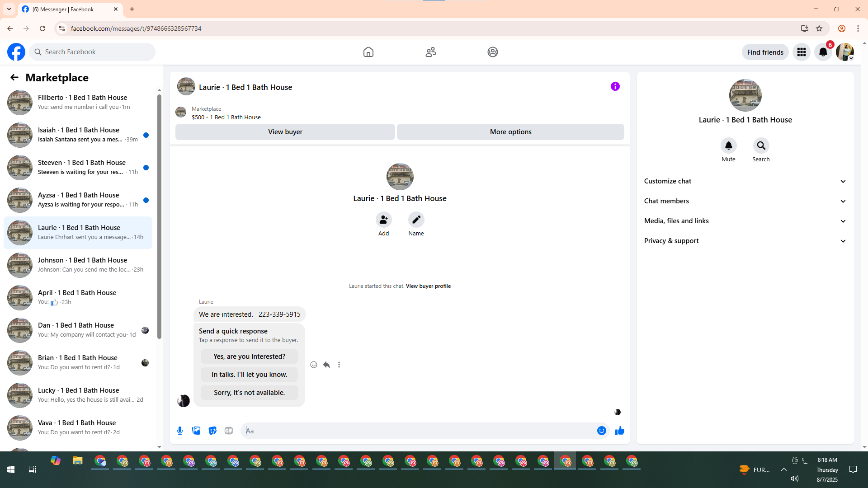
Task: Expand Media, files and links section
Action: (x=745, y=221)
